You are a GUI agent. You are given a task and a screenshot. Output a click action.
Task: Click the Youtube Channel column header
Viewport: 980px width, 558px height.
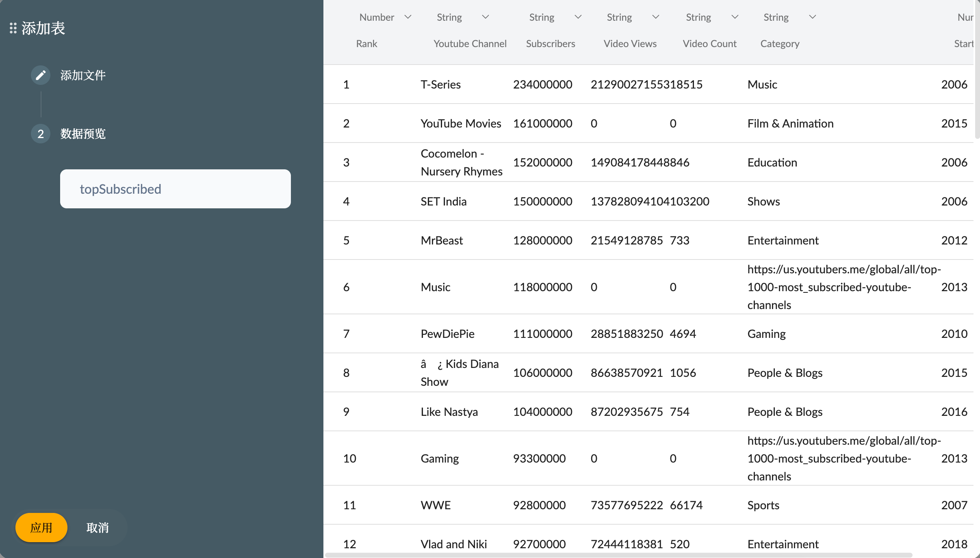470,43
